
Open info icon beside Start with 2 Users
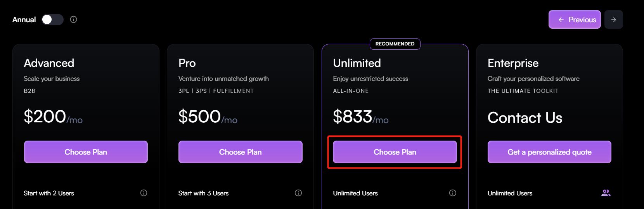coord(144,193)
